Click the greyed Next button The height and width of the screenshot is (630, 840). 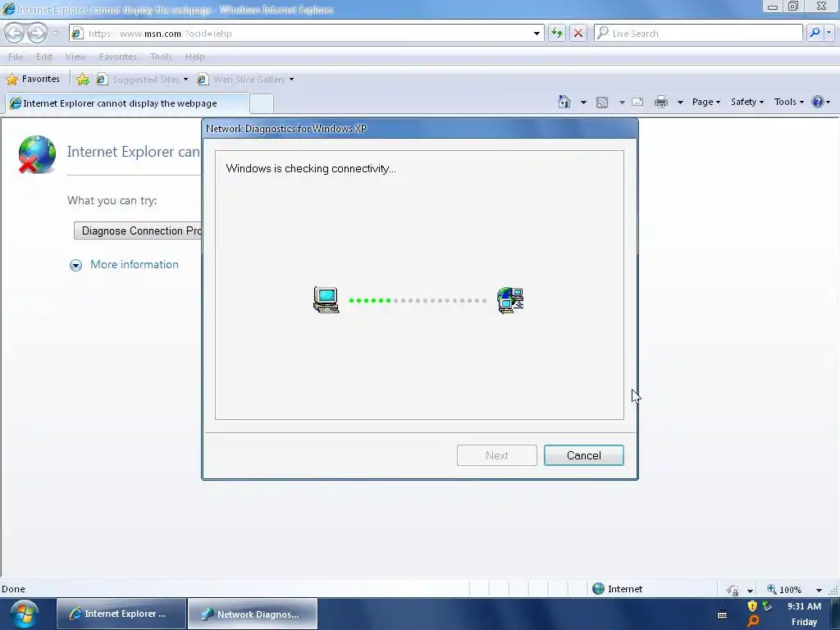tap(496, 455)
